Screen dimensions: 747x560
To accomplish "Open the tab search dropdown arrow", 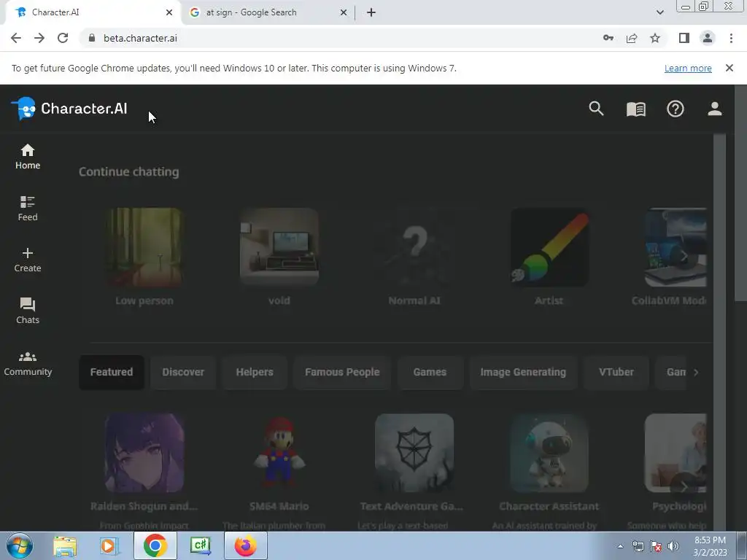I will pos(659,12).
